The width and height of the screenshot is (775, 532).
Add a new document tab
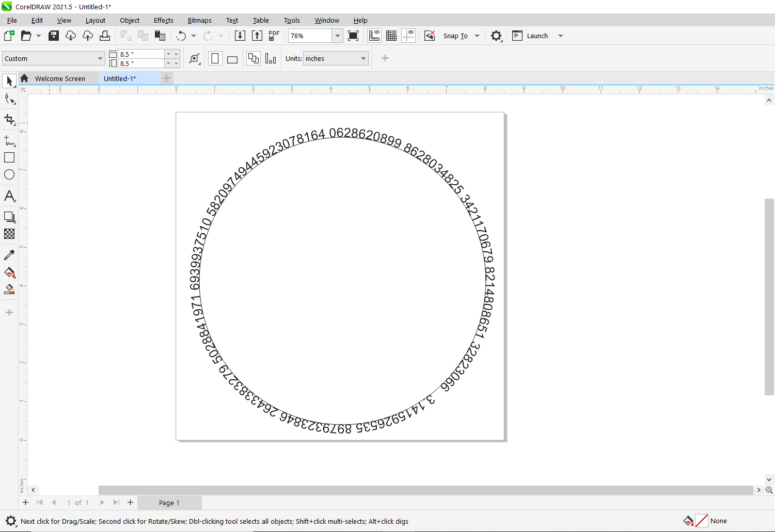tap(166, 78)
